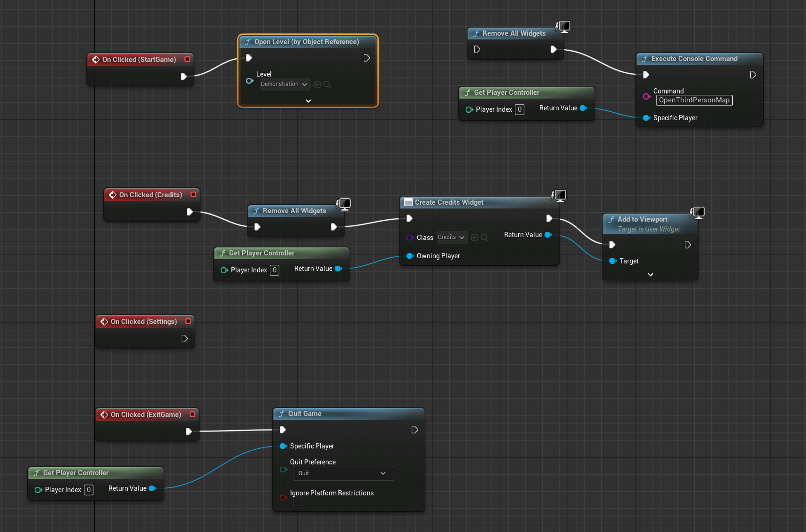Click the use-selected arrow icon beside the Credits class
The width and height of the screenshot is (806, 532).
475,238
